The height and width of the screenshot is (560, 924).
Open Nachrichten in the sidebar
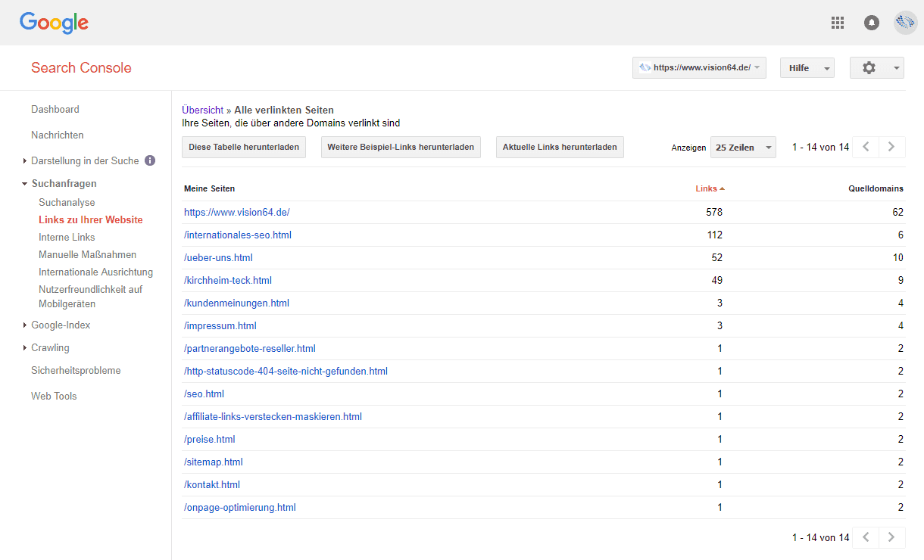[x=58, y=135]
